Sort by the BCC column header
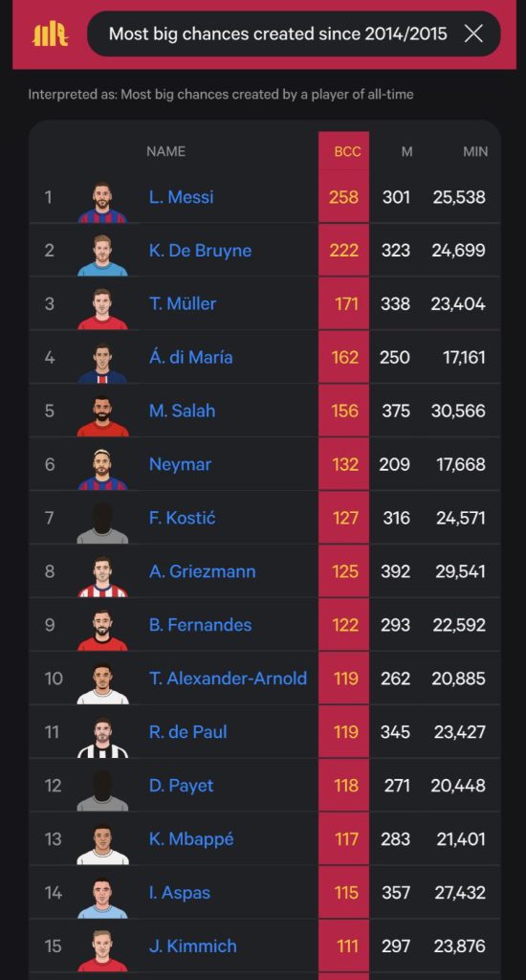526x980 pixels. click(347, 151)
